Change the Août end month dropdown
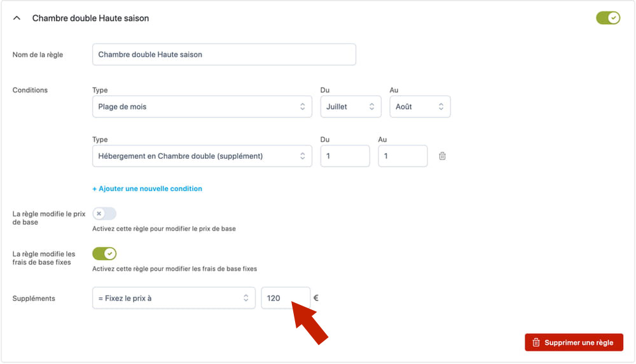The height and width of the screenshot is (364, 636). 420,107
